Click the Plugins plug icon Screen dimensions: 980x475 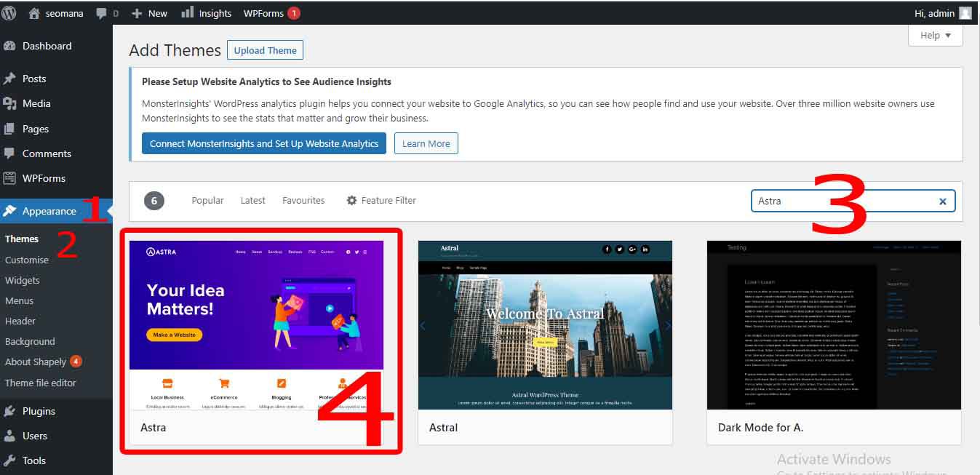coord(9,411)
